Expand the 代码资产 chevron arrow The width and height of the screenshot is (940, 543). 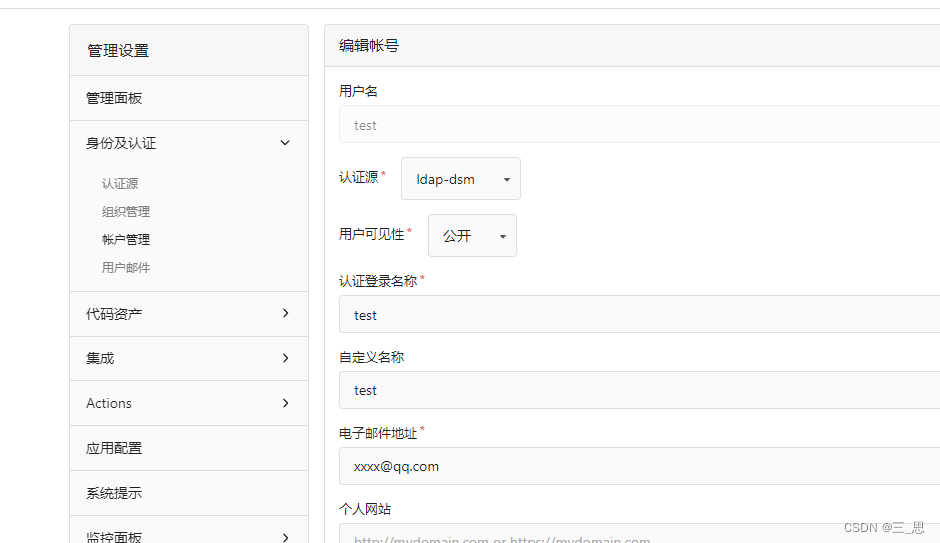[285, 313]
